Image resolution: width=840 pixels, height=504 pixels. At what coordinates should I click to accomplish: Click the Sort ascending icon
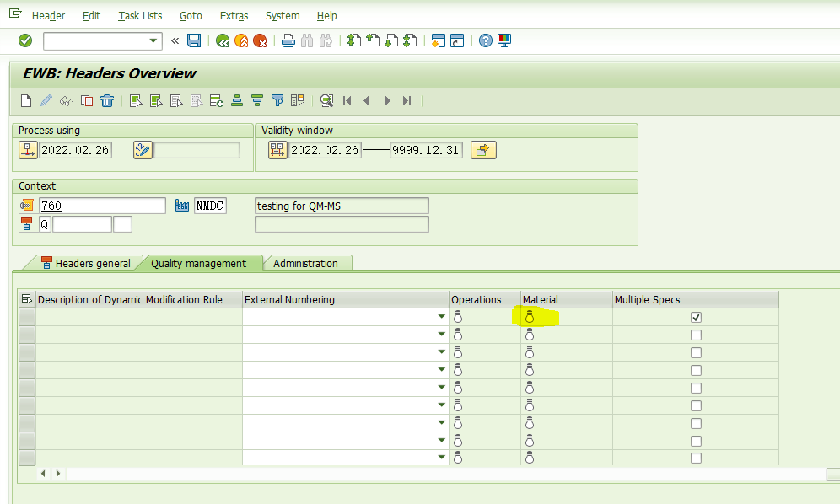237,100
